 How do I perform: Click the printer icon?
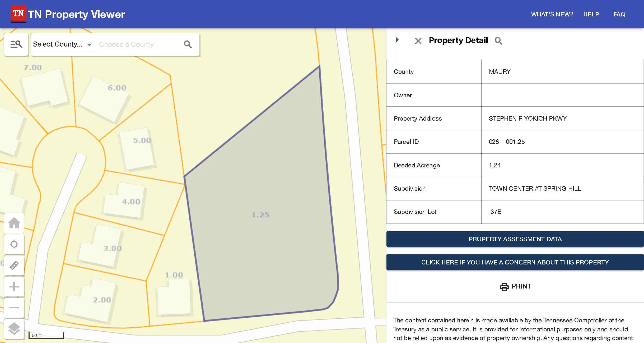tap(504, 287)
